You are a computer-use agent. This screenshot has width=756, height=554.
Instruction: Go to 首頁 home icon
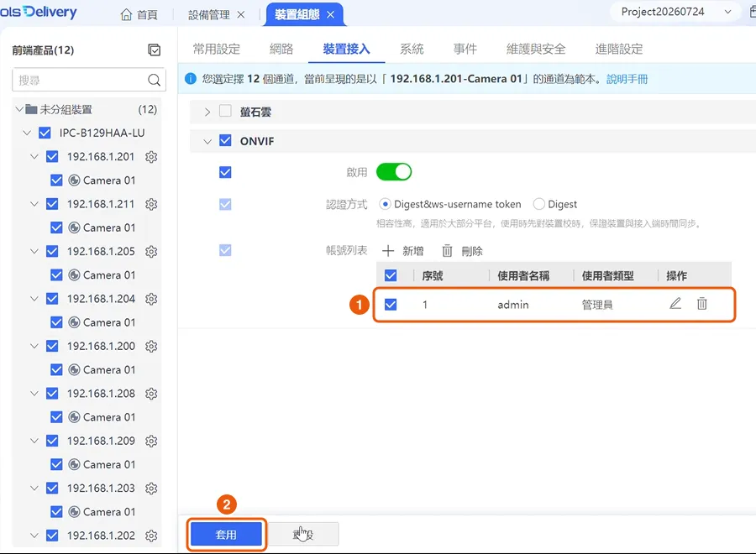click(126, 15)
